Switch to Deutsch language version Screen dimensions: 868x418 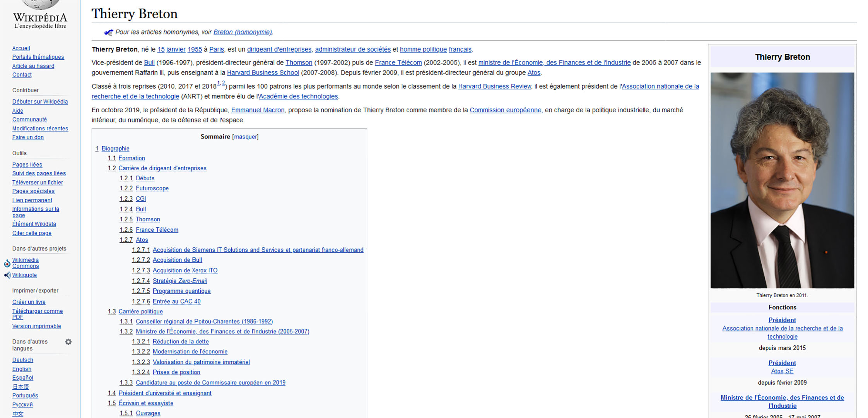pos(22,360)
